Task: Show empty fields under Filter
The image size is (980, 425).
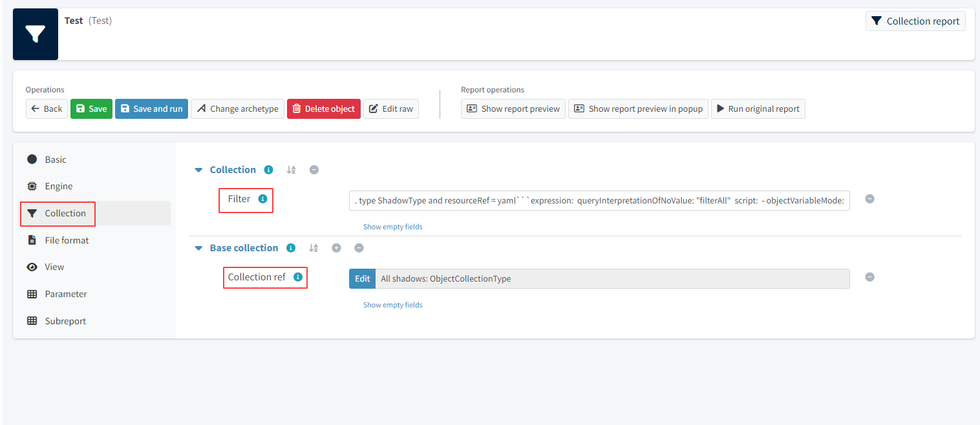Action: [392, 227]
